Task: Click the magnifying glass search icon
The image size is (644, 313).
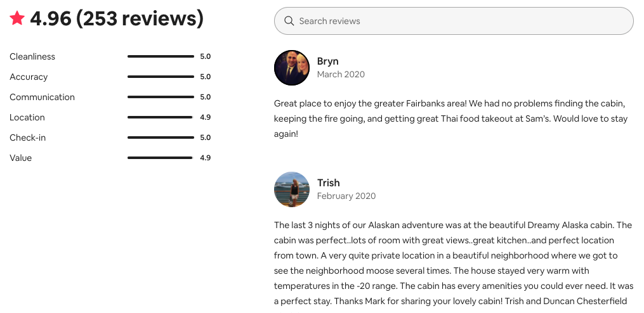Action: (x=289, y=21)
